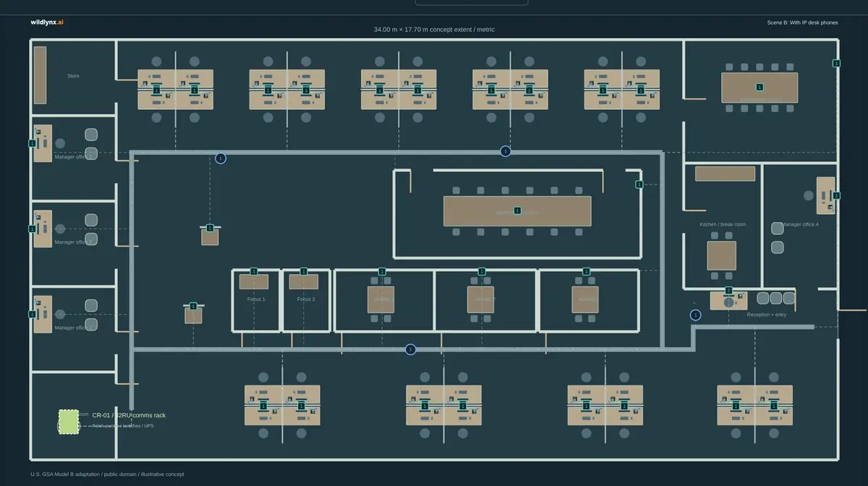The width and height of the screenshot is (868, 486).
Task: Click the "Patch panels / switches / UPS" caption
Action: [123, 426]
